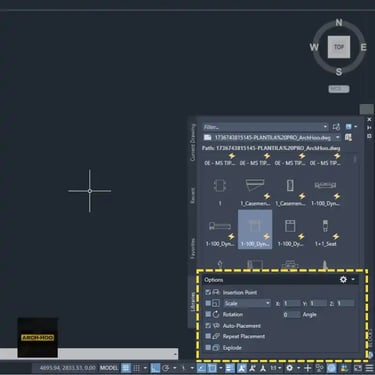The image size is (375, 375).
Task: Toggle the Auto-Placement checkbox
Action: (208, 325)
